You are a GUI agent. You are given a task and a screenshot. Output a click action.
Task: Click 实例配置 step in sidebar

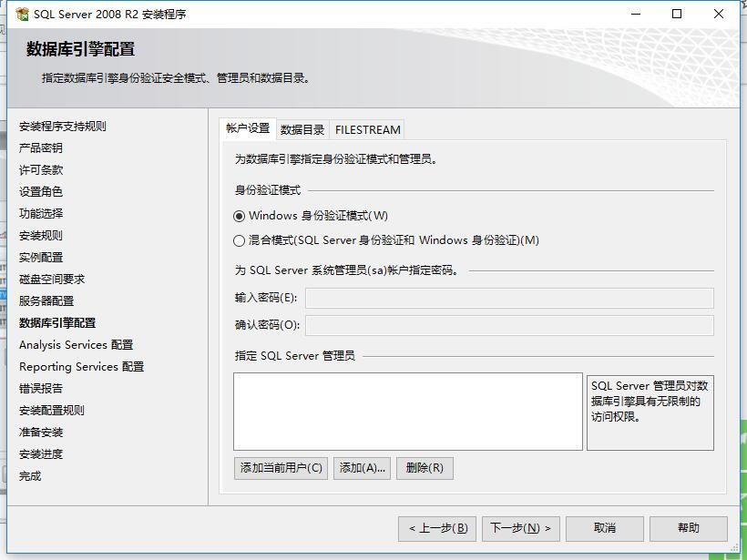(40, 258)
